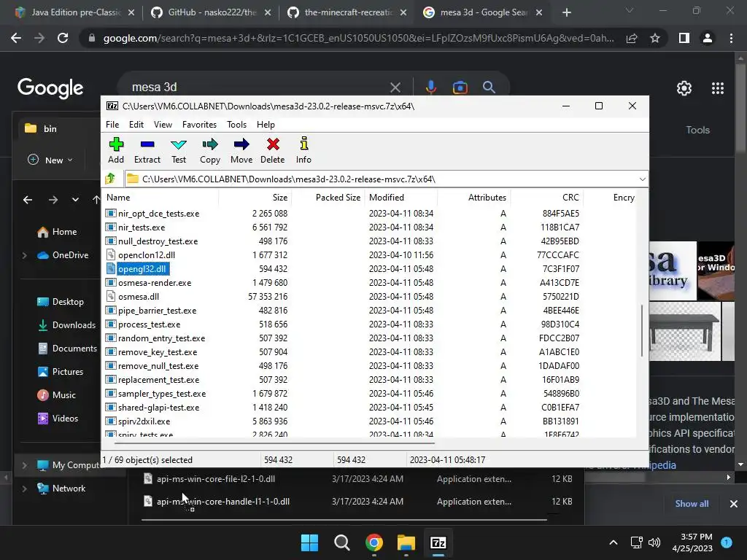Sort 7-Zip list by Modified column

(x=401, y=197)
